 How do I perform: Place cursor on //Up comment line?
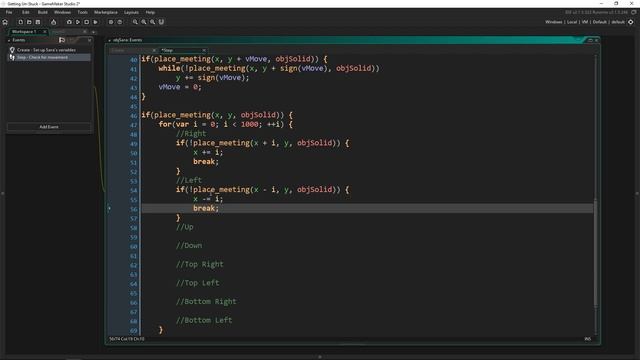[184, 227]
